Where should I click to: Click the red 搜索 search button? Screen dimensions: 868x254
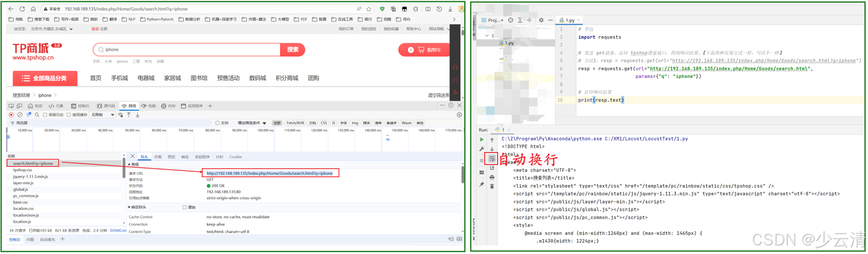tap(293, 50)
